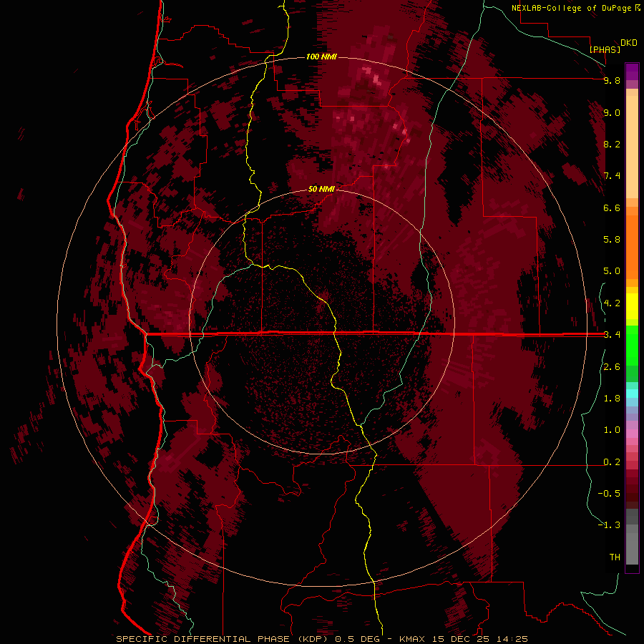Viewport: 644px width, 644px height.
Task: Click the [PHAS] legend header
Action: click(x=605, y=49)
